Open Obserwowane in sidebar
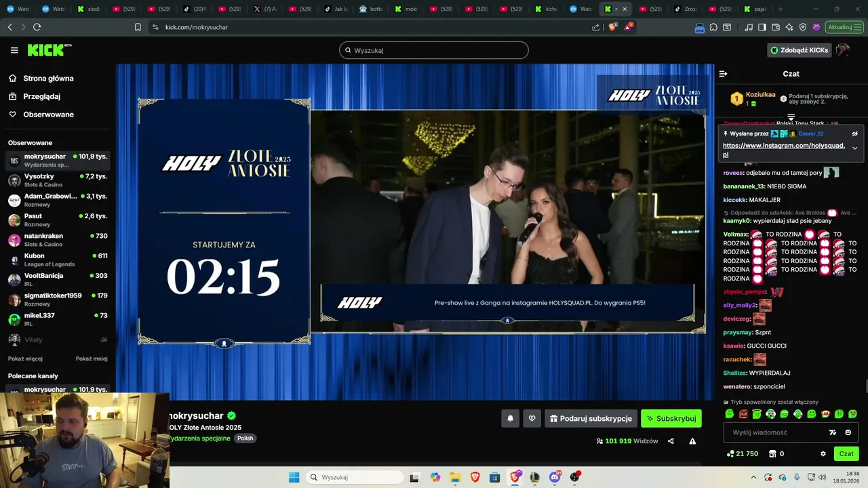The height and width of the screenshot is (488, 868). 42,115
